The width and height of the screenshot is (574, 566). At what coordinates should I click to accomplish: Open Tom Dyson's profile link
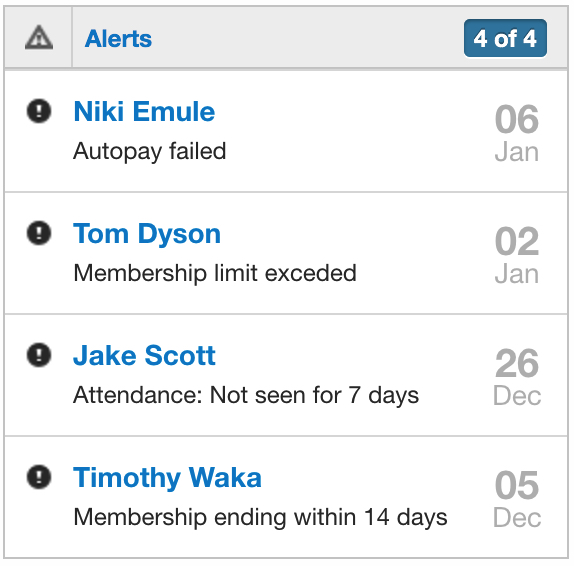click(x=147, y=234)
